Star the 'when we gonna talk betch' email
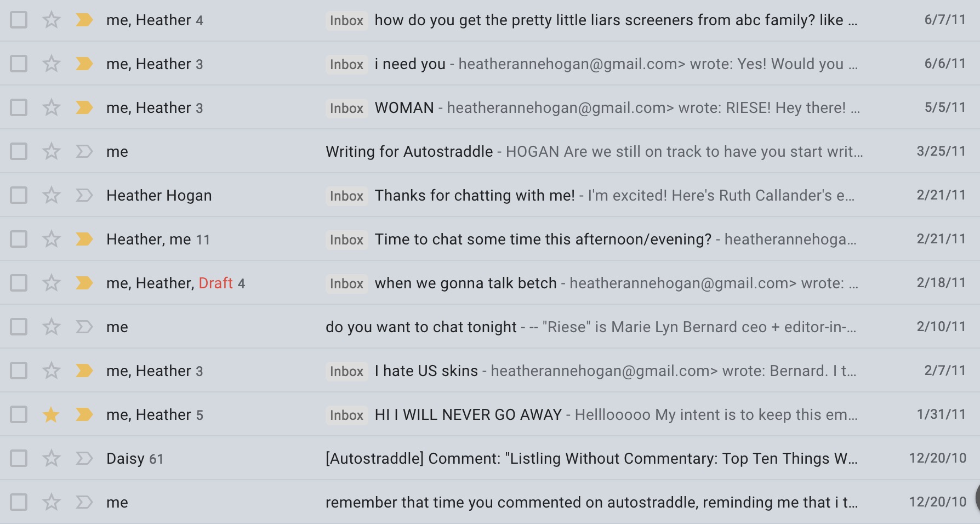 [52, 283]
